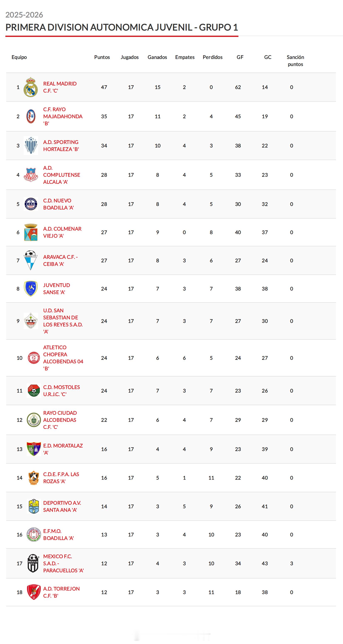Click the Rayo Majadahonda 'B' crest
This screenshot has height=644, width=343.
click(31, 117)
